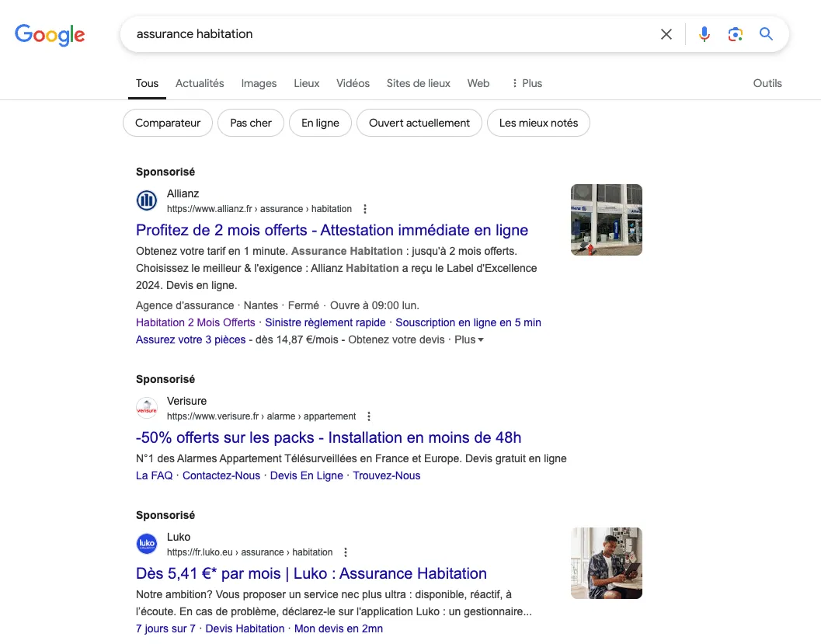Screen dimensions: 821x644
Task: Open the 7 jours sur 7 sitelink
Action: pos(165,628)
